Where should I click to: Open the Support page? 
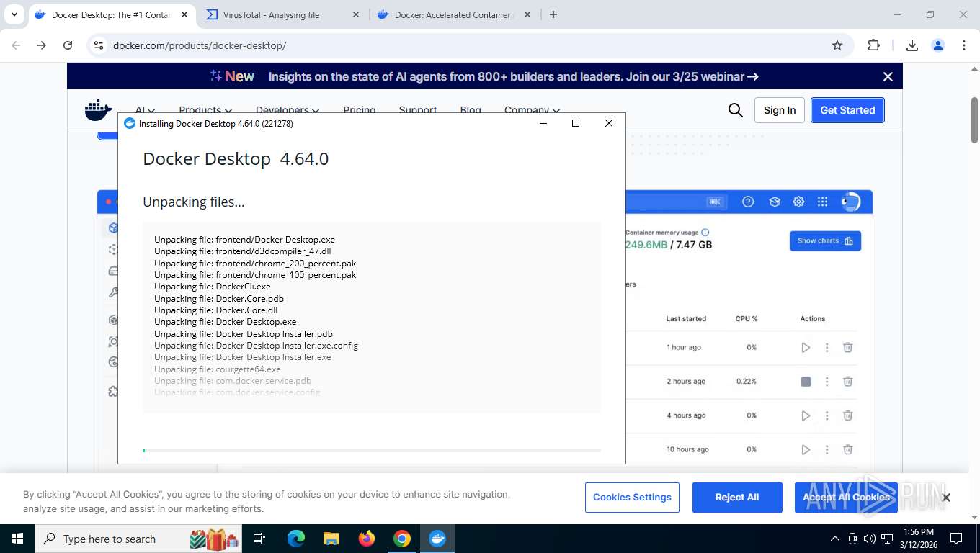[x=418, y=110]
